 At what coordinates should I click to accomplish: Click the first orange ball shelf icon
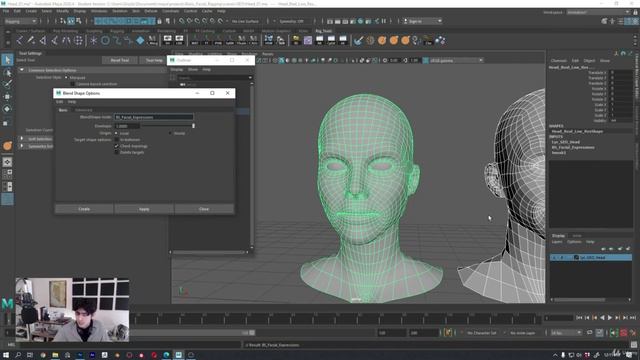pyautogui.click(x=382, y=40)
